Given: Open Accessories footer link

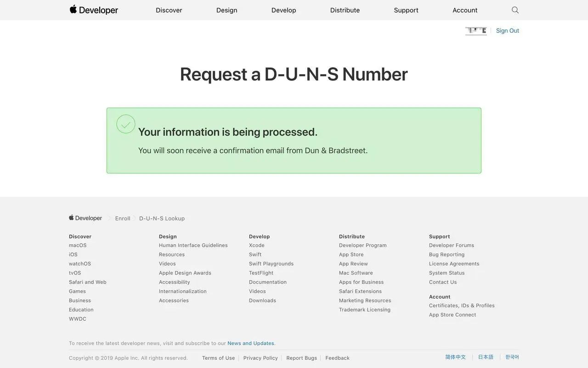Looking at the screenshot, I should pyautogui.click(x=174, y=300).
